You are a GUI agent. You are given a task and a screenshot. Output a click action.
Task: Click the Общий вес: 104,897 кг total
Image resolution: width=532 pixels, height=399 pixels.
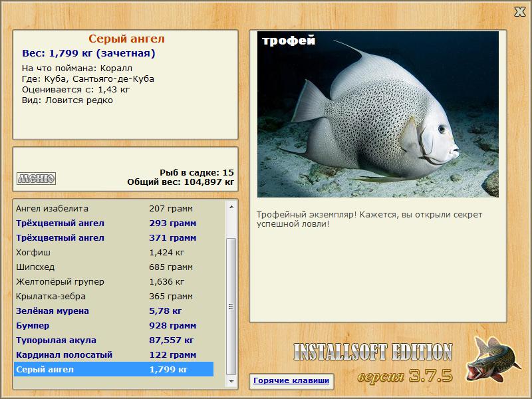pos(180,182)
